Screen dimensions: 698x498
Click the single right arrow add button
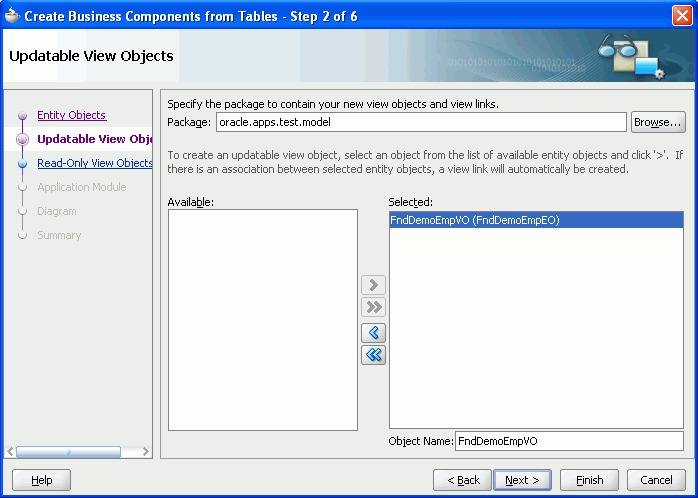(373, 285)
